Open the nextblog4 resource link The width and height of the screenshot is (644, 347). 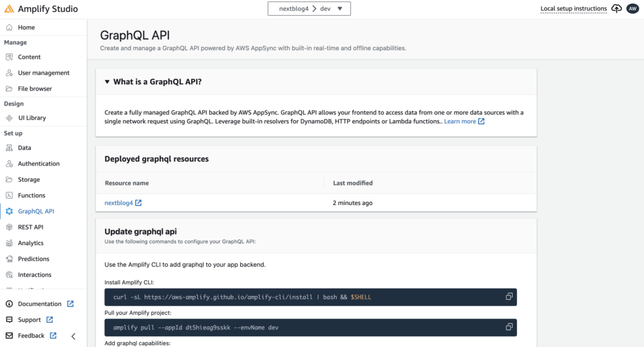click(x=119, y=203)
